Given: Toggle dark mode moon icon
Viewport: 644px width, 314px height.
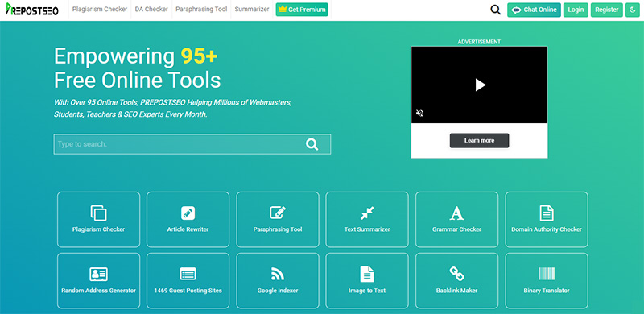Looking at the screenshot, I should pyautogui.click(x=633, y=10).
